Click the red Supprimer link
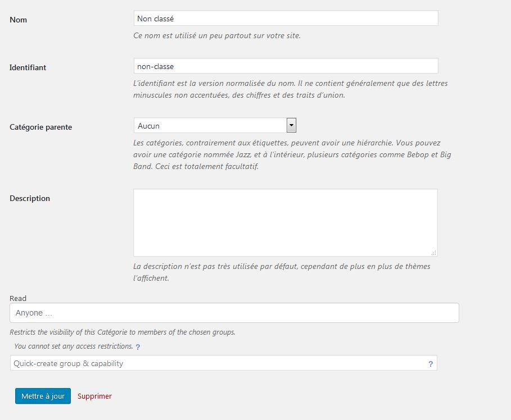511x420 pixels. [x=94, y=396]
